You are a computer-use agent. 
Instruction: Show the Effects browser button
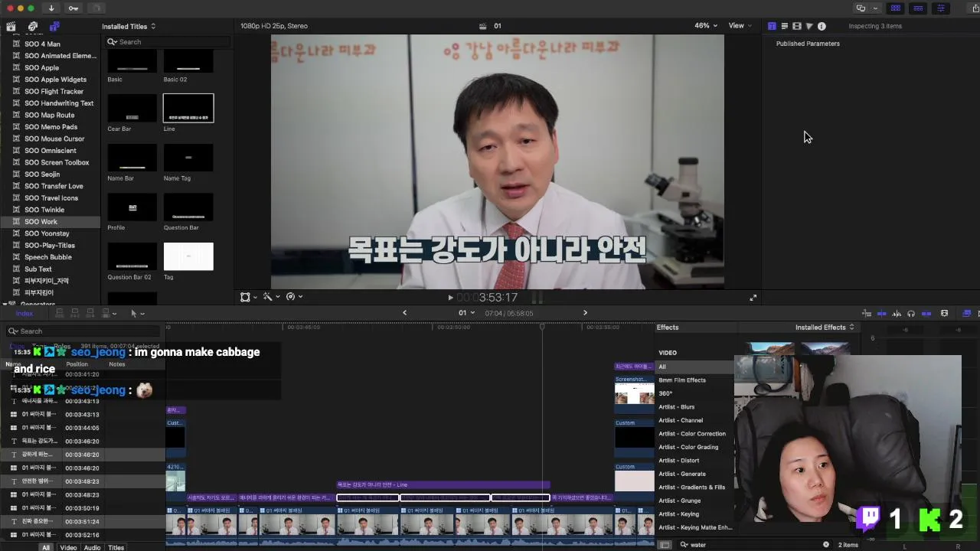[x=966, y=313]
